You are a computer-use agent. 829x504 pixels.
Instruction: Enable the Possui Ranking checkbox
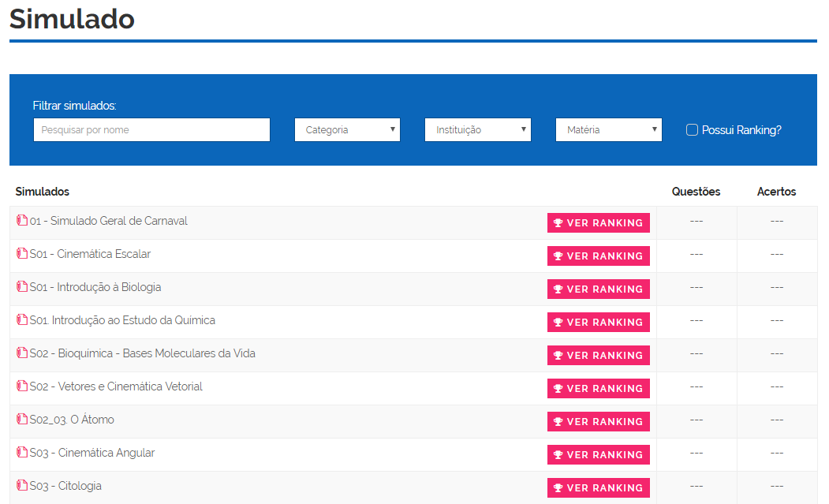tap(692, 130)
